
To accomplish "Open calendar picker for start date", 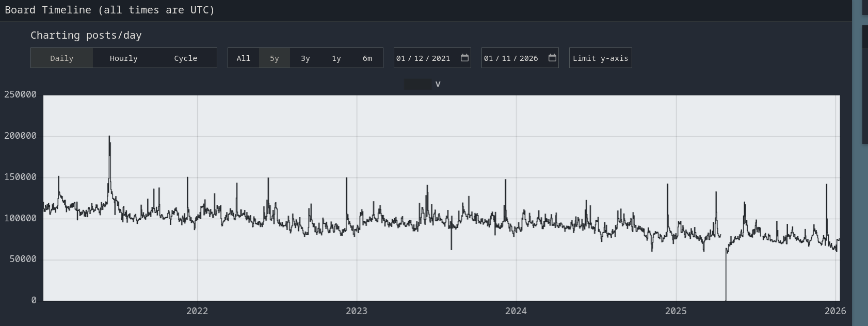I will tap(464, 58).
